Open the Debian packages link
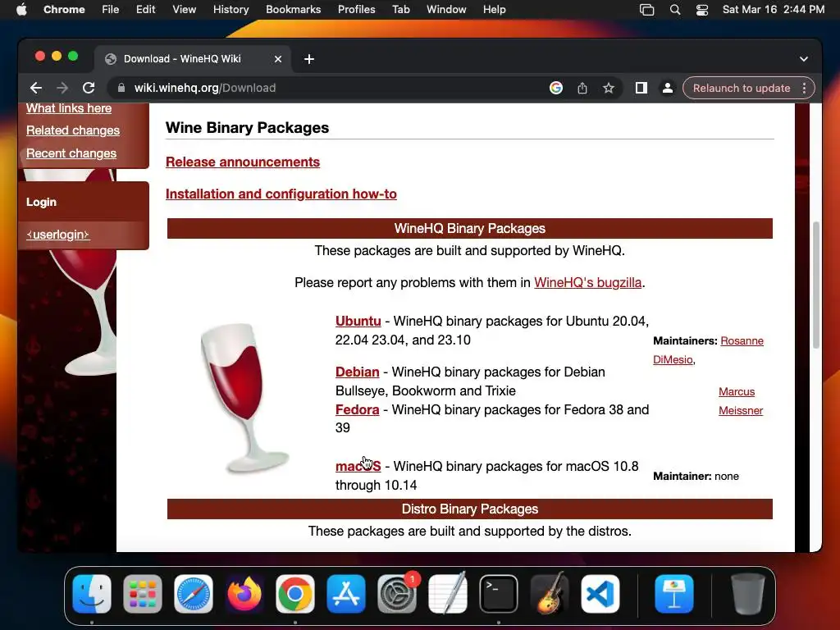This screenshot has width=840, height=630. pyautogui.click(x=358, y=372)
